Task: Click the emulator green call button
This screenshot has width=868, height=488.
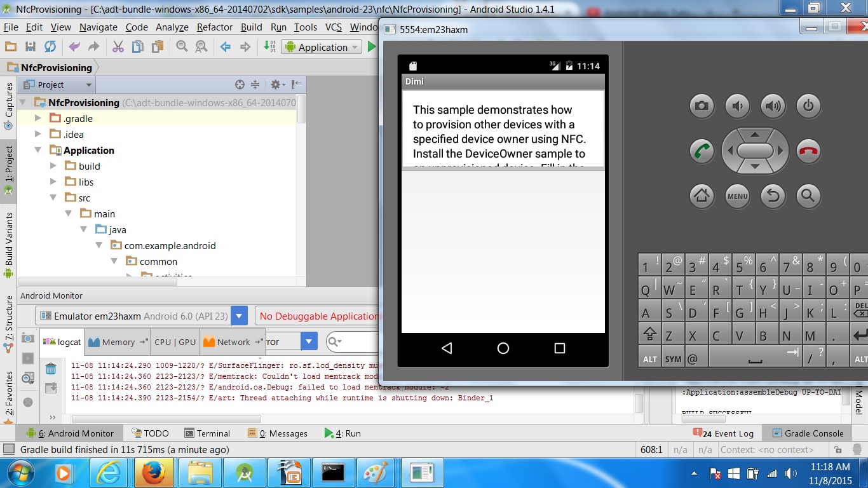Action: point(702,151)
